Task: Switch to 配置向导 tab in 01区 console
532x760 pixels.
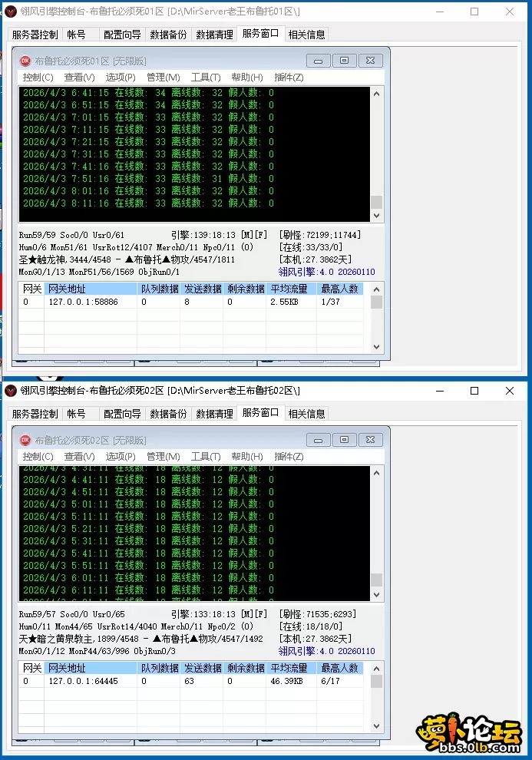Action: (122, 35)
